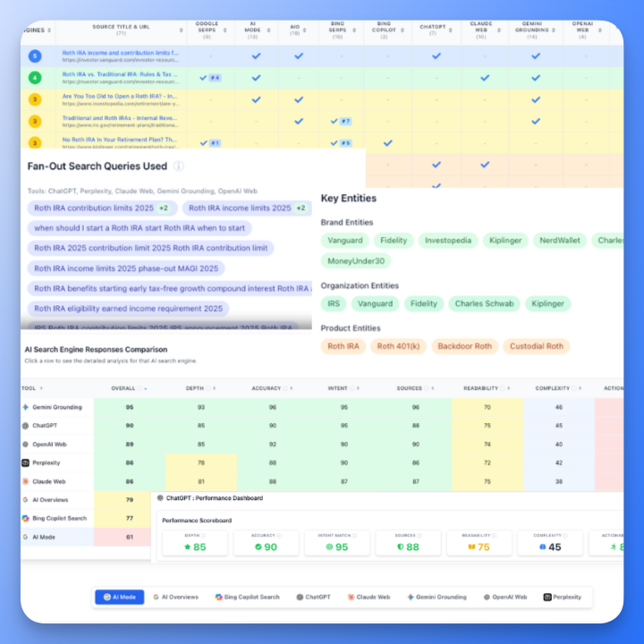Click the Custodial Roth product entity chip
The height and width of the screenshot is (644, 644).
click(537, 347)
